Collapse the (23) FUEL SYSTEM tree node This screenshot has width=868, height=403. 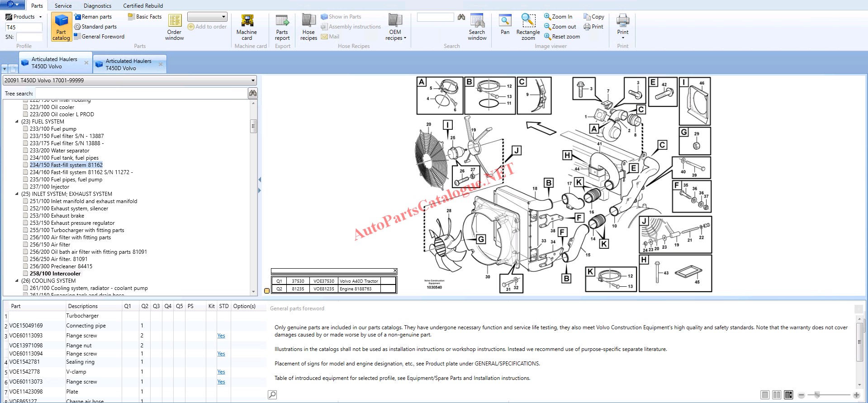pos(17,122)
